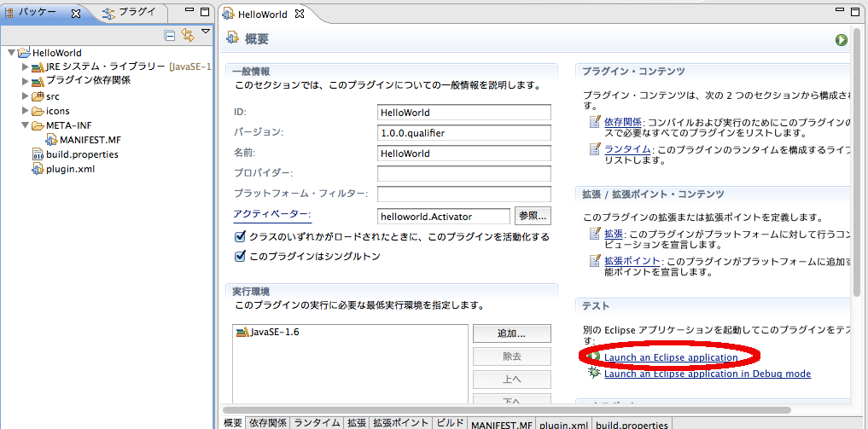Toggle activate plug-in on class load checkbox
868x429 pixels.
241,237
